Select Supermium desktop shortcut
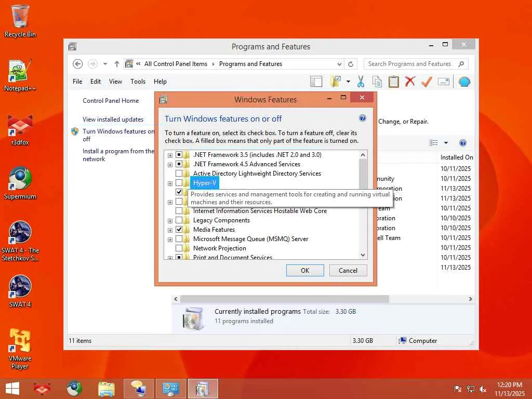 pos(20,183)
